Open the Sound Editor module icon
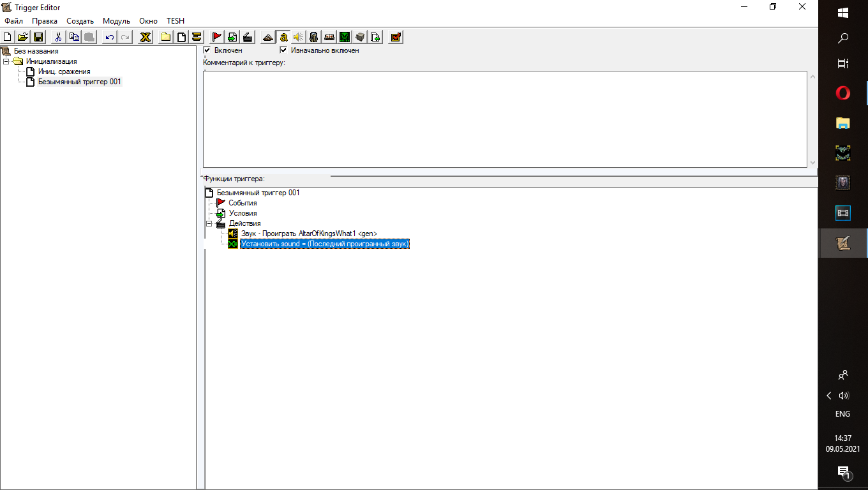The height and width of the screenshot is (490, 868). pos(299,37)
